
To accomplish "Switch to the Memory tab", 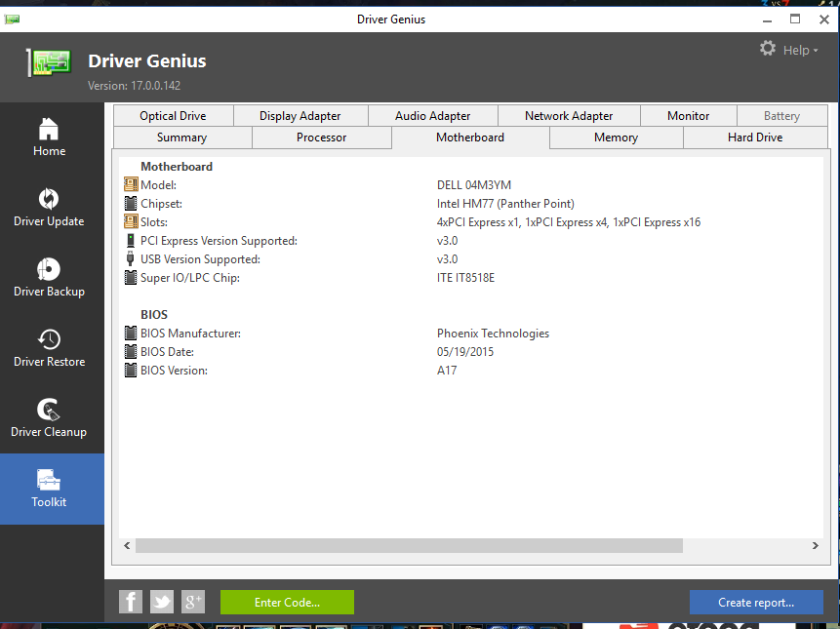I will [616, 138].
